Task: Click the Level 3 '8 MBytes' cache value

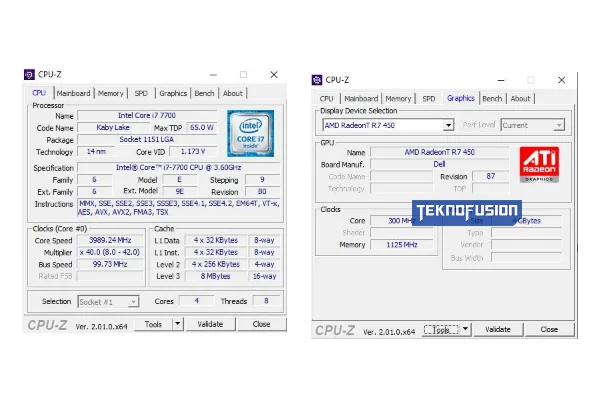Action: tap(216, 276)
